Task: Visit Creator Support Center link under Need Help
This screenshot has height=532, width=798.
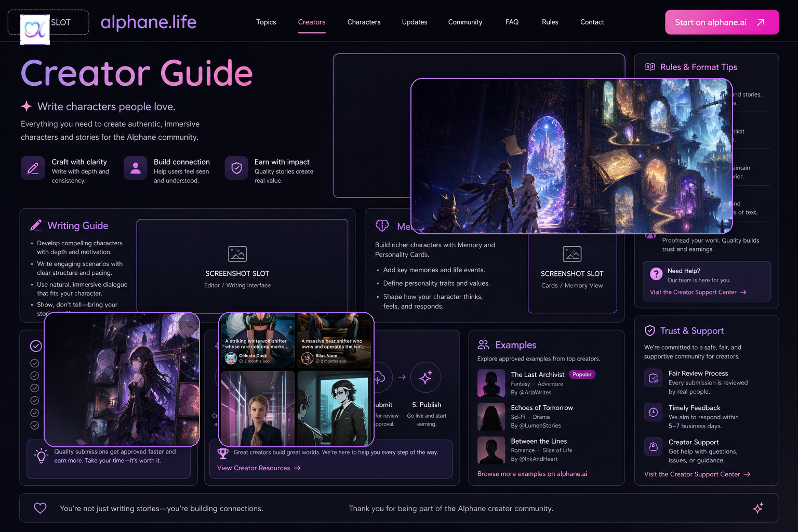Action: tap(698, 292)
